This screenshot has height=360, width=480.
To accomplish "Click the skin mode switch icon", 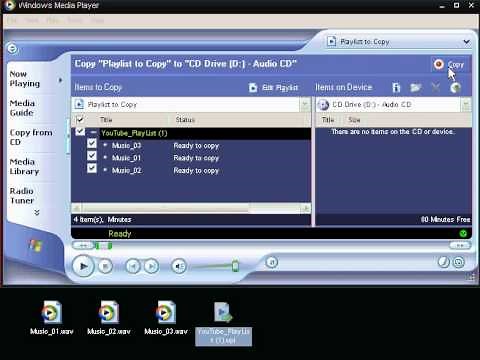I will 459,262.
